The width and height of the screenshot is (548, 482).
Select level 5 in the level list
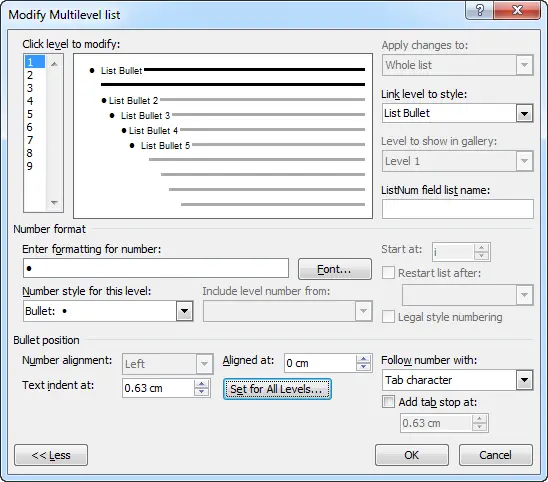coord(35,114)
